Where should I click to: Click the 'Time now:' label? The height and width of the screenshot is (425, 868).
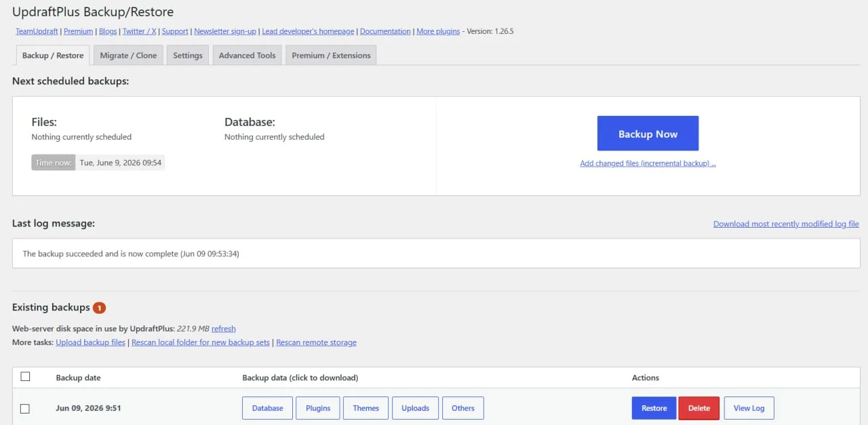coord(53,163)
